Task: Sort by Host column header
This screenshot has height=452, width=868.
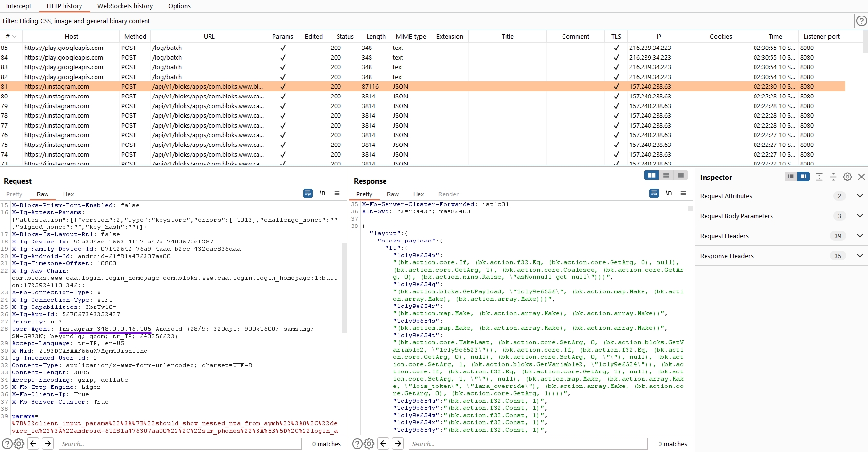Action: [71, 36]
